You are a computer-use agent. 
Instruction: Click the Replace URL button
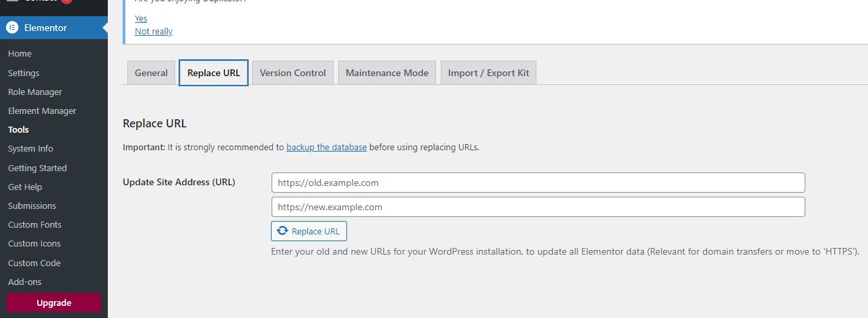tap(309, 231)
